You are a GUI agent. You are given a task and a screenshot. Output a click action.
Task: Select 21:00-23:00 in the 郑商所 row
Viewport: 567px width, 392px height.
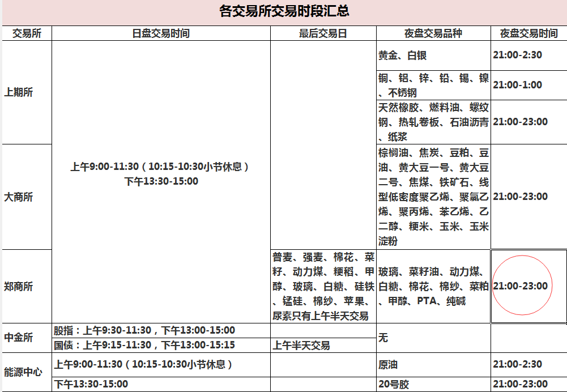click(x=528, y=287)
